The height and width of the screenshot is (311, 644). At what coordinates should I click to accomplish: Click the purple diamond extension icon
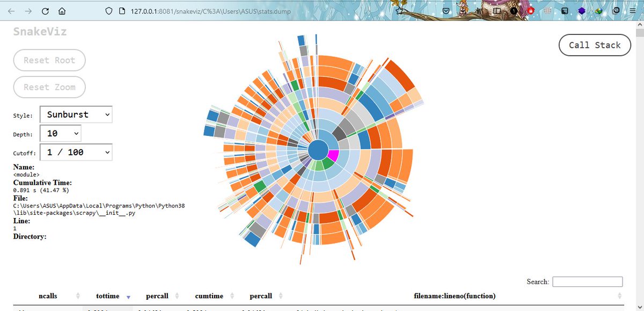[582, 11]
